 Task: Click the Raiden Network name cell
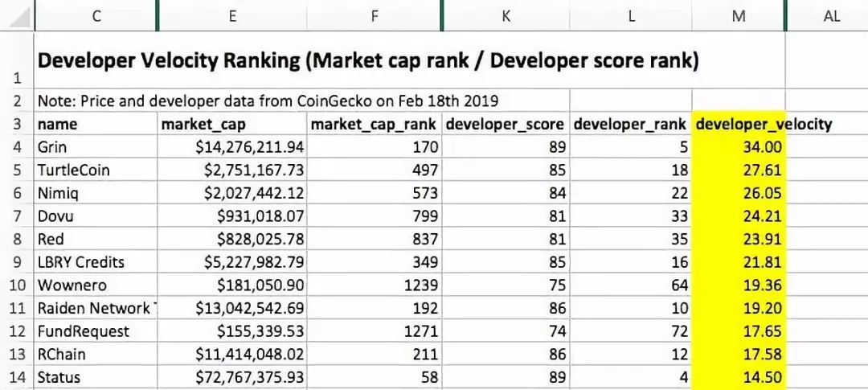(96, 308)
